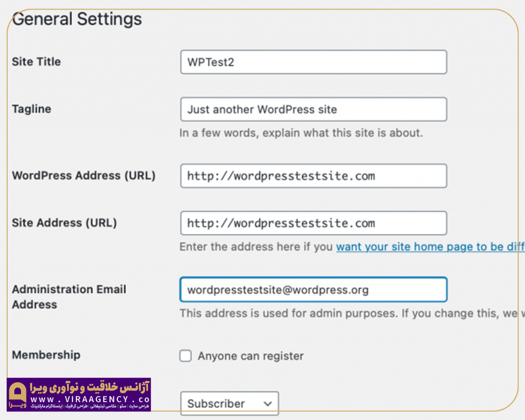
Task: Click the WordPress Address (URL) field
Action: coord(313,176)
